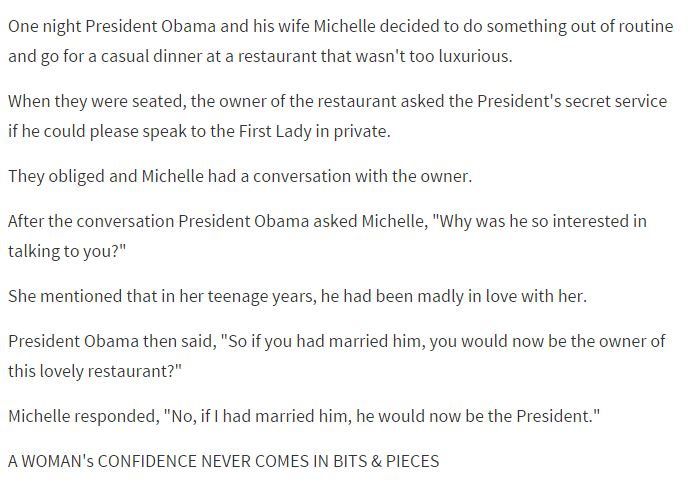Click the phrase 'First Lady in private'
The width and height of the screenshot is (689, 485).
pos(314,131)
